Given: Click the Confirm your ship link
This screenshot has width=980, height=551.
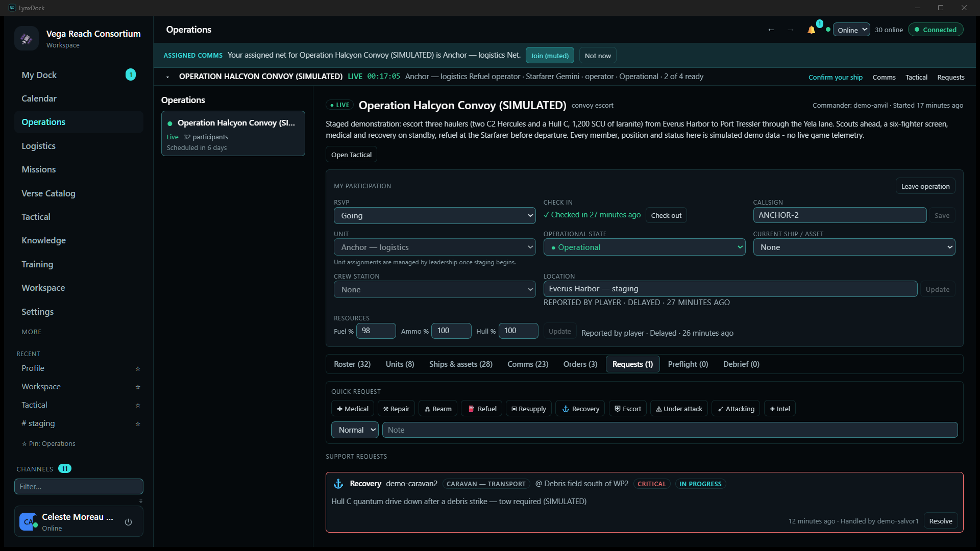Looking at the screenshot, I should (836, 77).
